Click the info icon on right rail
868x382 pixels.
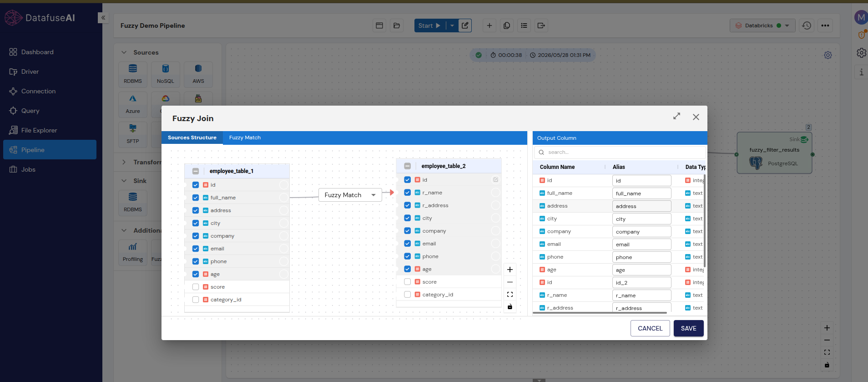click(861, 72)
